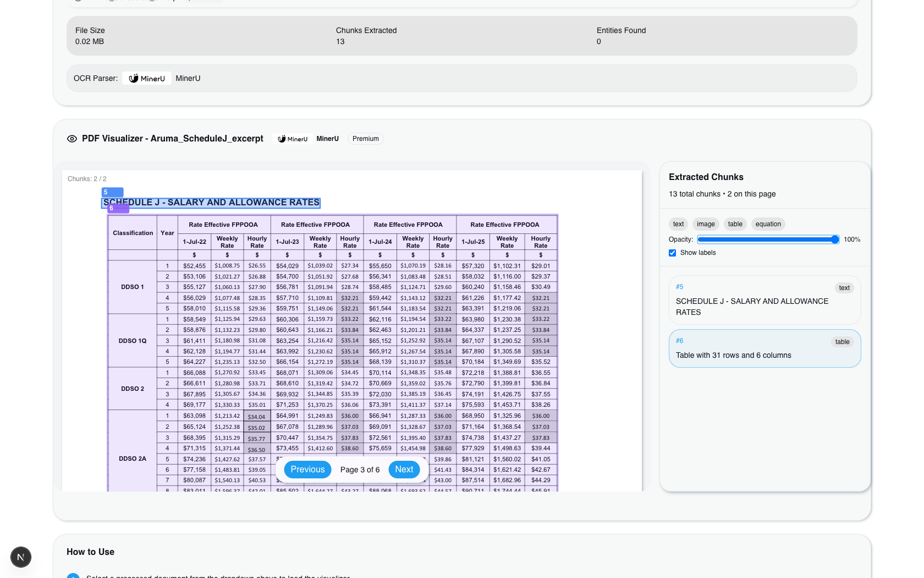Click the highlighted SCHEDULE J heading in PDF

(211, 203)
